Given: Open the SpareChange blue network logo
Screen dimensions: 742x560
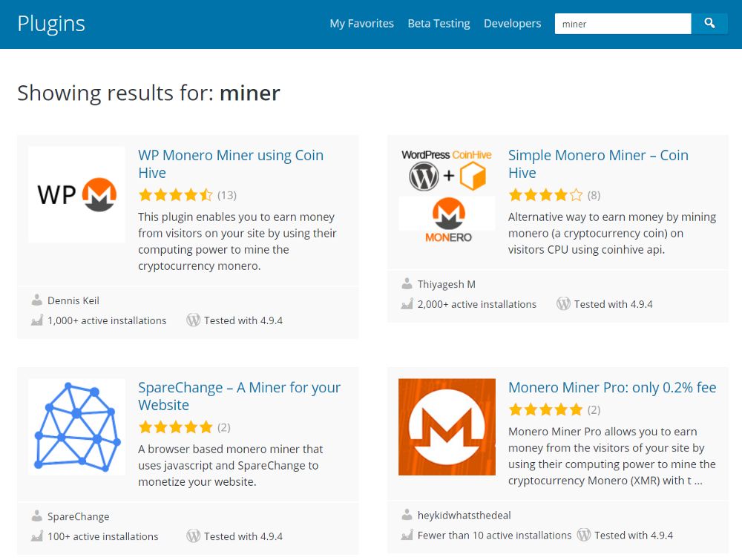Looking at the screenshot, I should 76,426.
